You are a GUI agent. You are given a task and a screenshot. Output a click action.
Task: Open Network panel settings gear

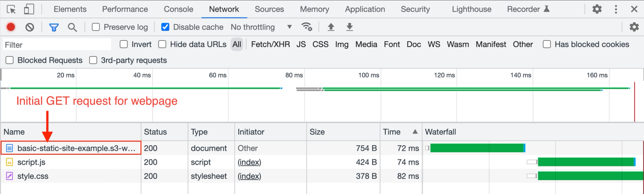[634, 27]
